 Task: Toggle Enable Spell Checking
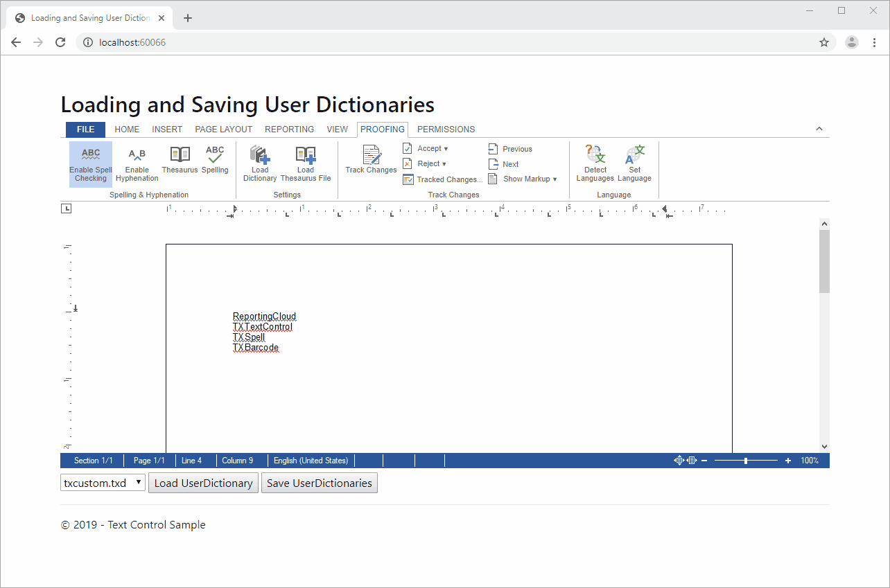[x=90, y=164]
